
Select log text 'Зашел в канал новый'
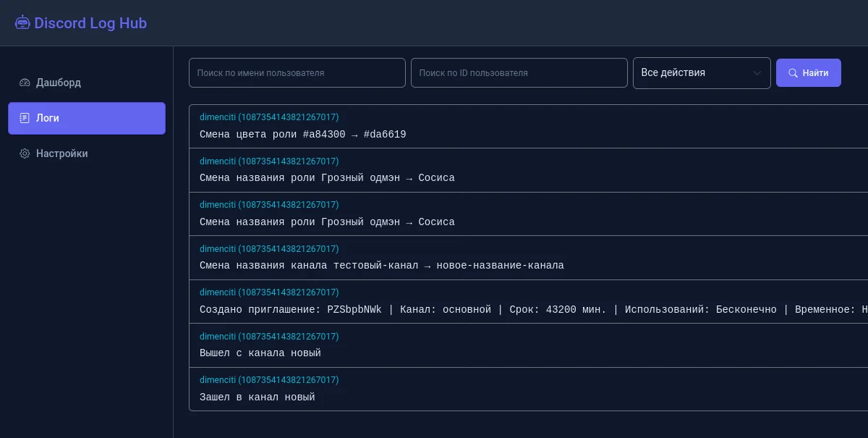point(258,397)
